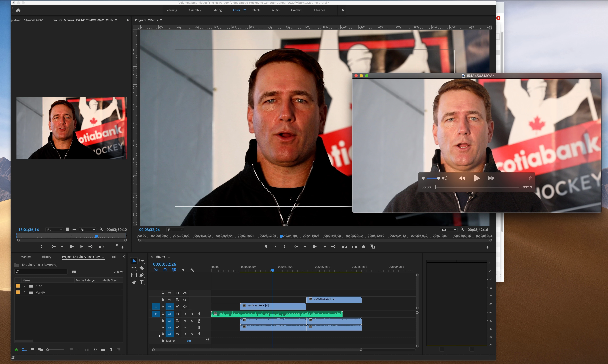Hide the V2 track output
The height and width of the screenshot is (364, 608).
185,300
